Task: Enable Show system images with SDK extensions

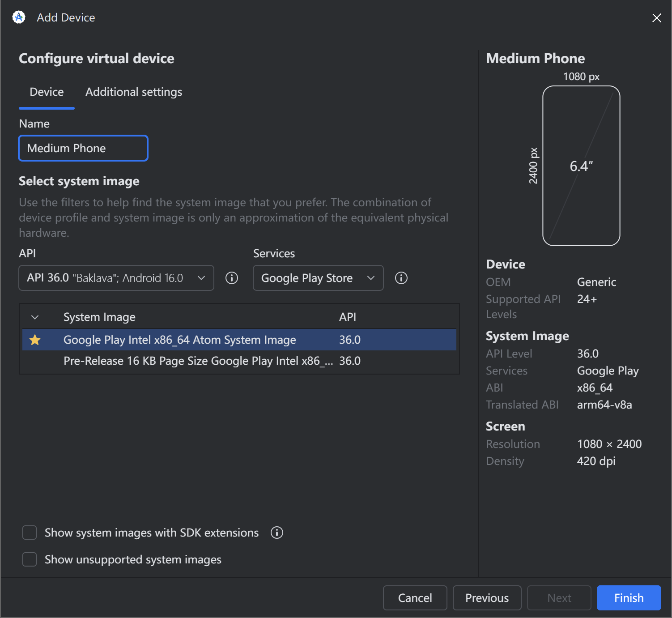Action: [x=30, y=533]
